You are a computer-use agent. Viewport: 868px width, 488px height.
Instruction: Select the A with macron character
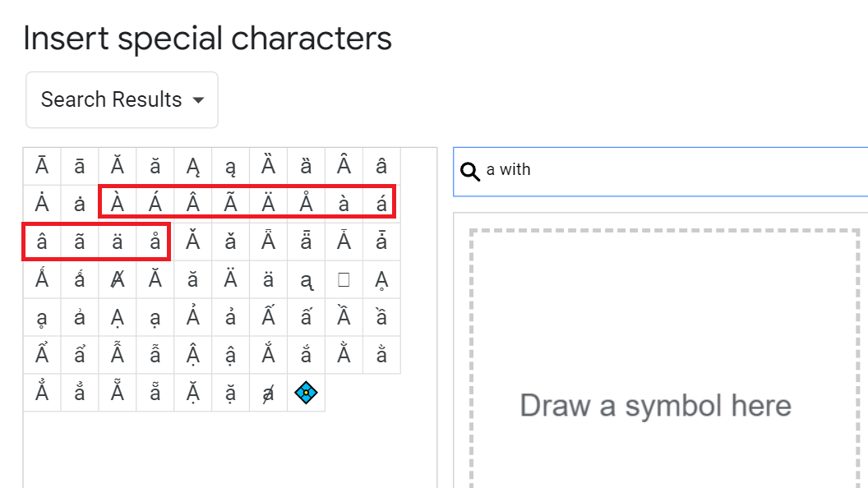pyautogui.click(x=41, y=164)
